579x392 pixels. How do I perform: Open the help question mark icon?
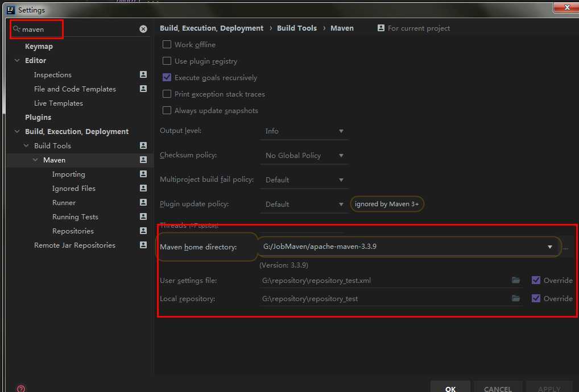coord(21,389)
